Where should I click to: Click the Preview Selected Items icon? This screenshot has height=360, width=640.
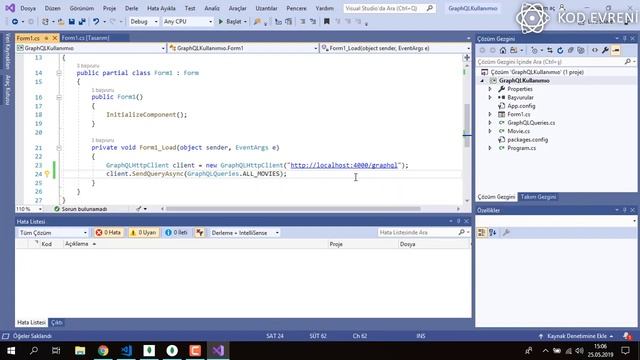pos(616,50)
